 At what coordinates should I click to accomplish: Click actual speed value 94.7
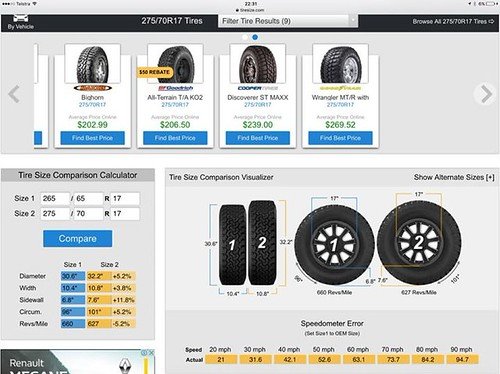point(462,360)
